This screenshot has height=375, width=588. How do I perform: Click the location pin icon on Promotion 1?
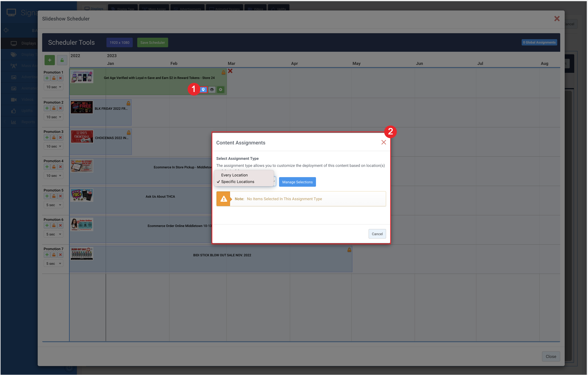(x=203, y=90)
